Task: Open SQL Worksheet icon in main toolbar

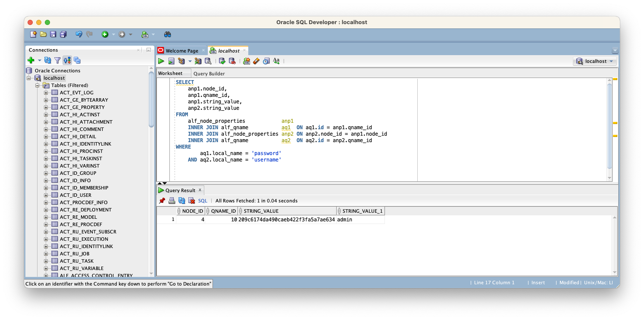Action: coord(145,34)
